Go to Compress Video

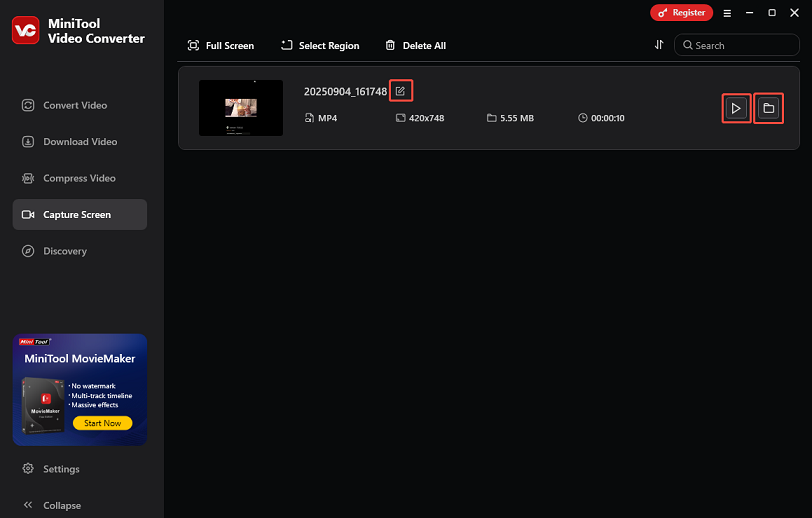(80, 178)
